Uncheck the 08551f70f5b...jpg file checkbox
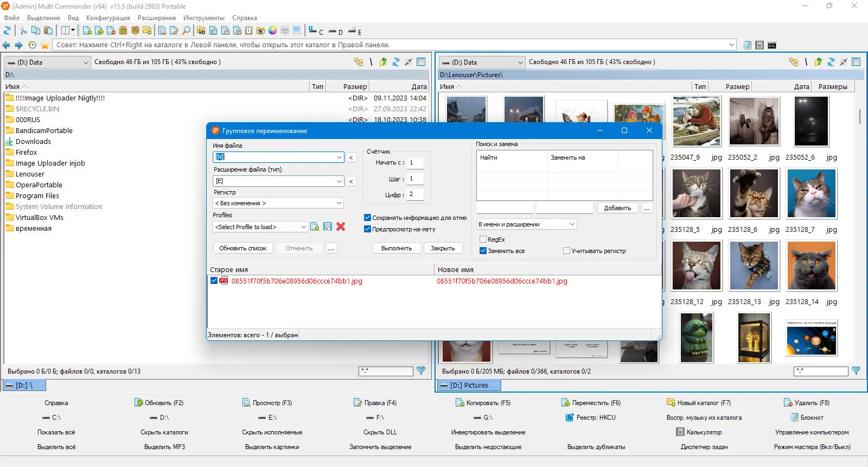 (x=214, y=281)
